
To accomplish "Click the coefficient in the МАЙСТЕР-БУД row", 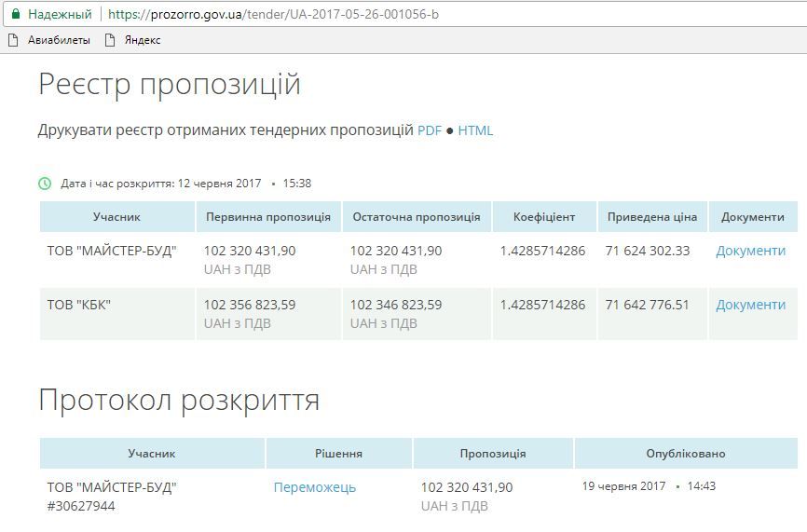I will coord(542,251).
